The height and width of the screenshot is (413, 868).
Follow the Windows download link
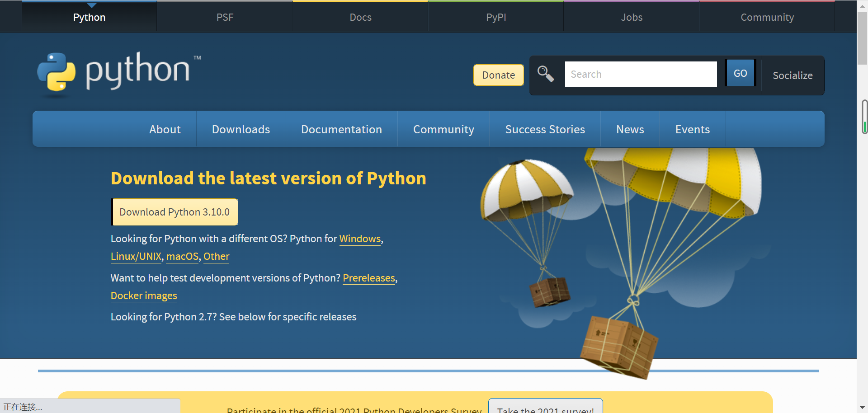click(x=360, y=239)
